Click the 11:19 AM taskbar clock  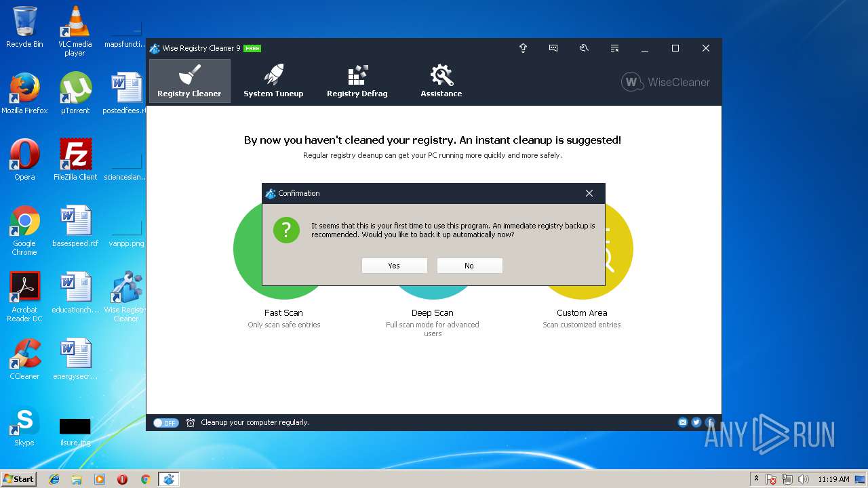click(833, 479)
